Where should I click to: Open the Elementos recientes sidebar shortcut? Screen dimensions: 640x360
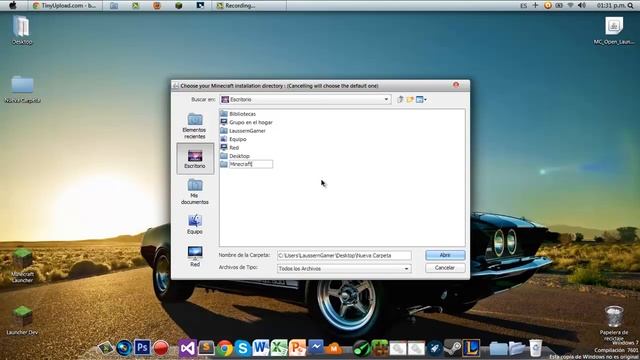[195, 126]
